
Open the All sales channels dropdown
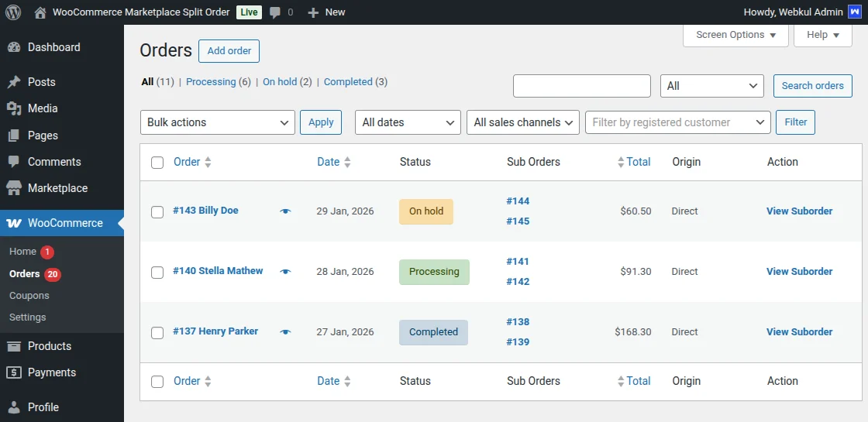pos(523,122)
